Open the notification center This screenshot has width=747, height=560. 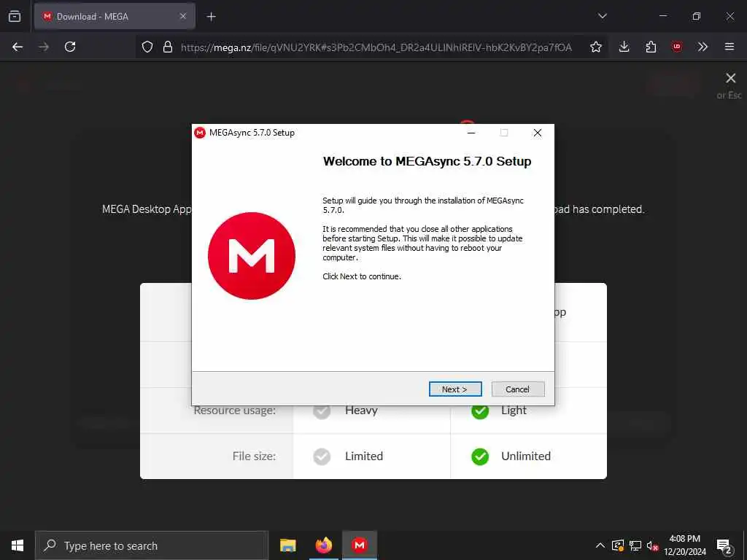tap(724, 547)
